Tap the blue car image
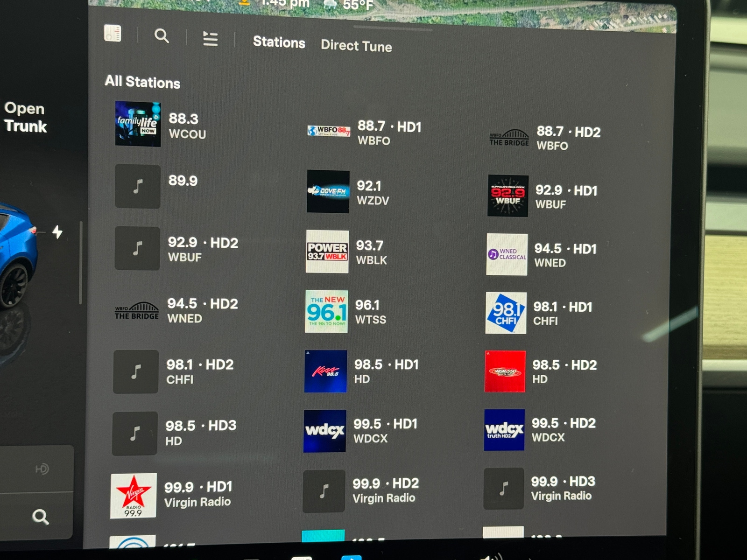This screenshot has width=747, height=560. point(18,257)
